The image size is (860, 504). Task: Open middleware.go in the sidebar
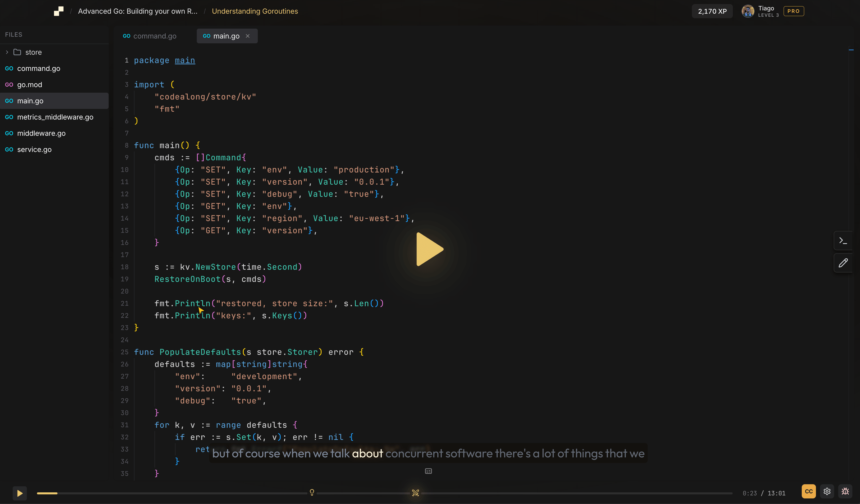pyautogui.click(x=54, y=133)
